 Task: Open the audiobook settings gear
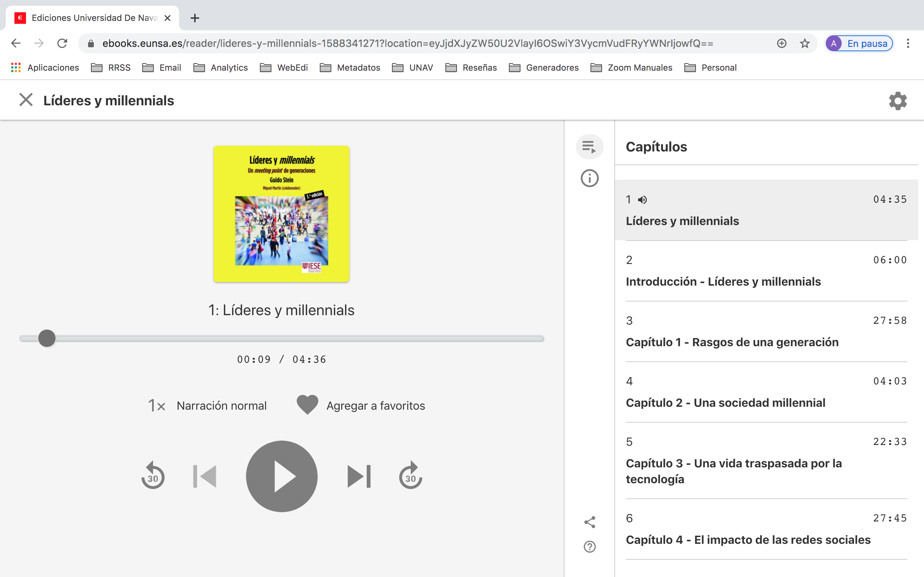point(898,101)
